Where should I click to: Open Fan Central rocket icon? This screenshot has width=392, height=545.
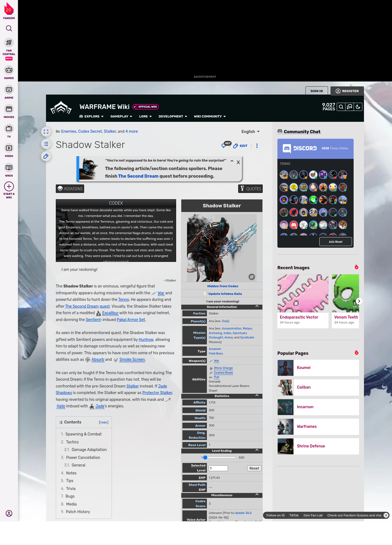pos(9,43)
